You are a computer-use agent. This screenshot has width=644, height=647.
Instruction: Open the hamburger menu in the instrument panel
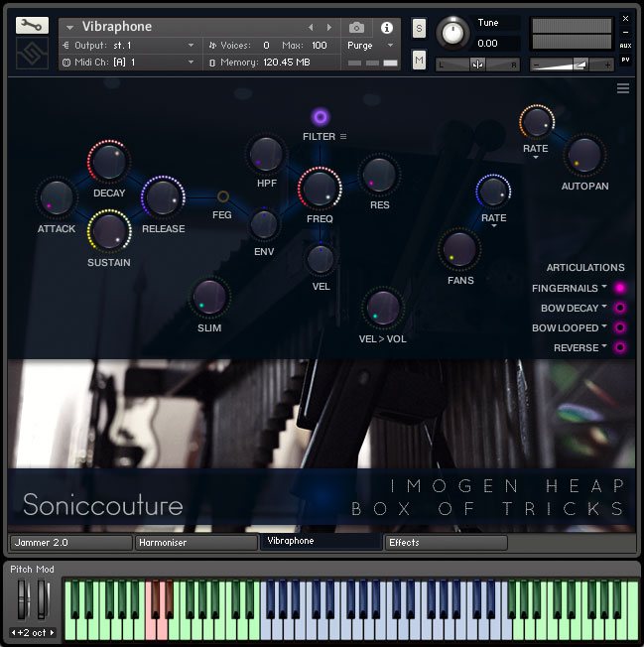pos(623,88)
